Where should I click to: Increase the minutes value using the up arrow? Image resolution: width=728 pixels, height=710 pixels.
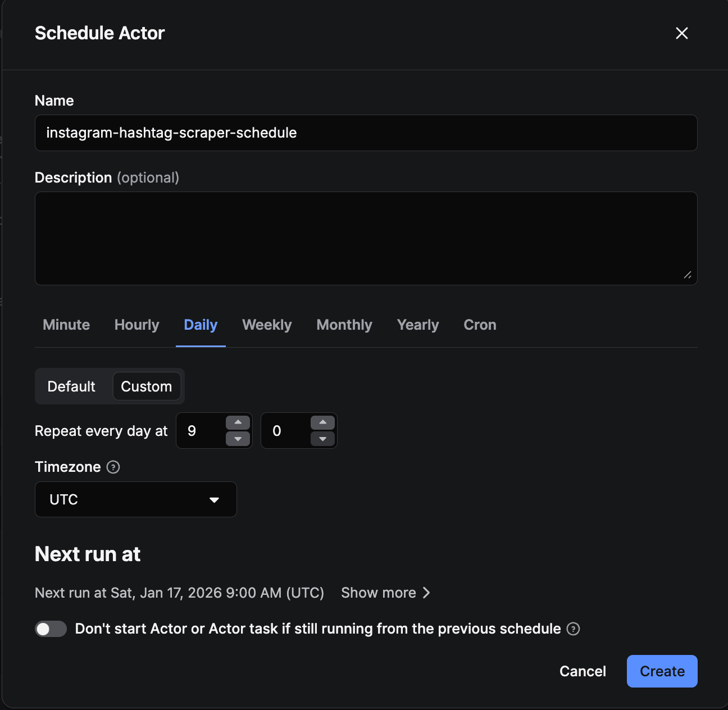pyautogui.click(x=322, y=422)
